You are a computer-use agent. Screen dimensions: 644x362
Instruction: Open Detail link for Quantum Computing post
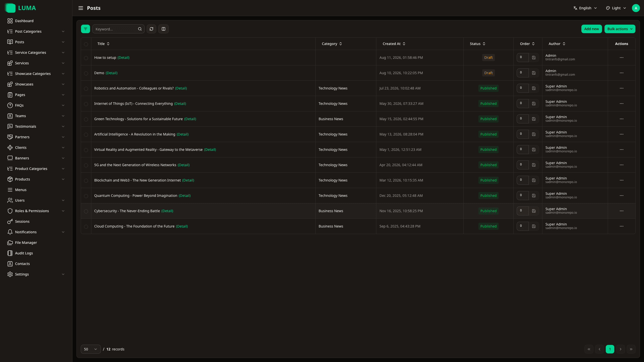coord(185,196)
